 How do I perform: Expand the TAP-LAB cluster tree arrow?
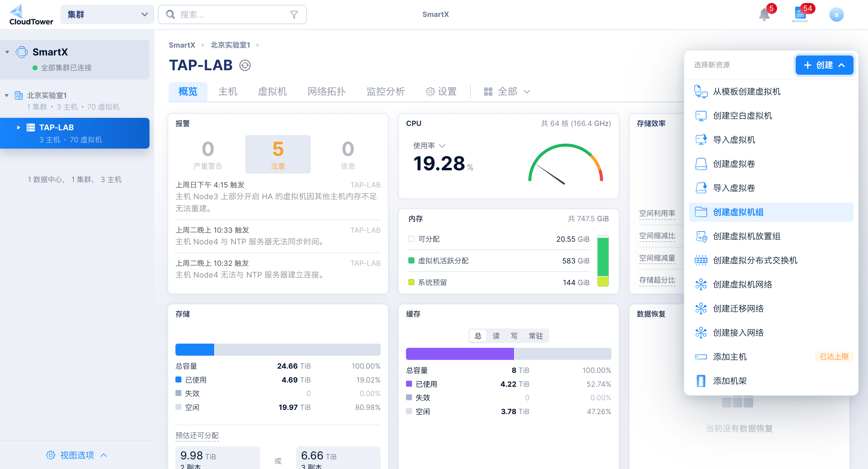tap(18, 127)
